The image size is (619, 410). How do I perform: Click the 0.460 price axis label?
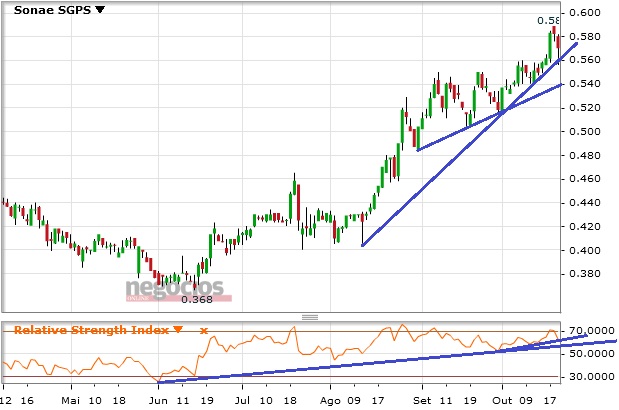click(585, 179)
